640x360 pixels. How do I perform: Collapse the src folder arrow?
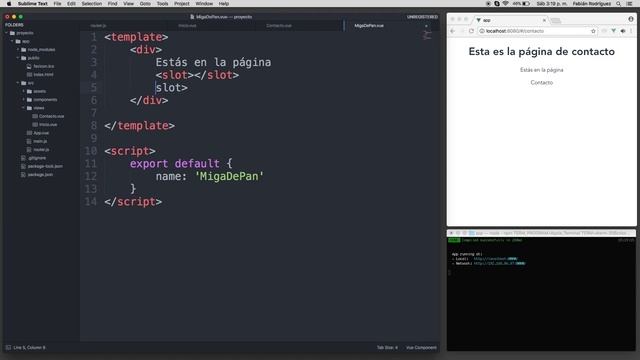tap(18, 83)
